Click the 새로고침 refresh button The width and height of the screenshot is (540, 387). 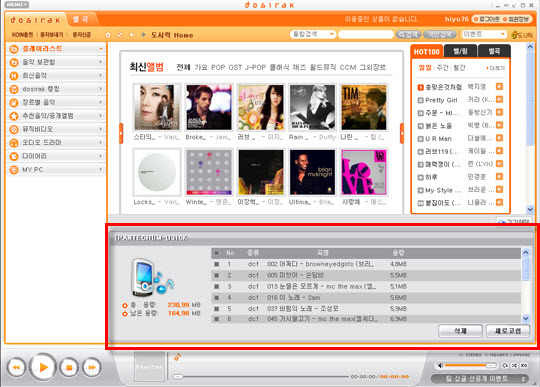click(508, 331)
